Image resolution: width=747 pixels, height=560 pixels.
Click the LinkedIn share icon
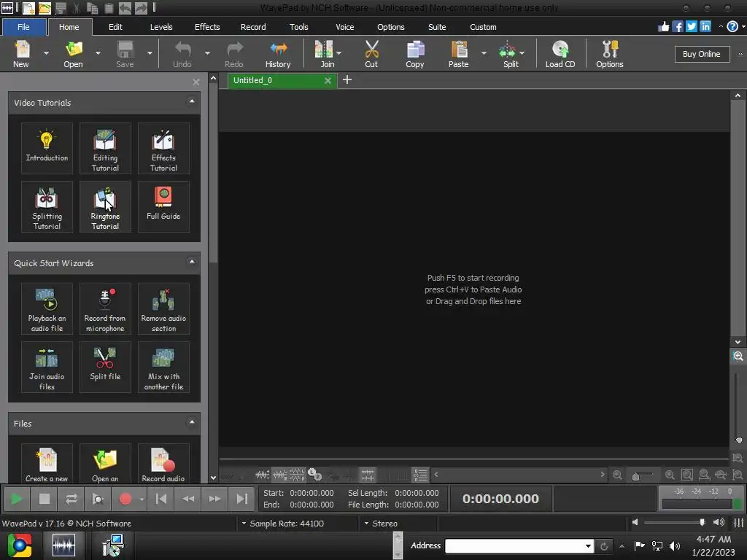[705, 27]
